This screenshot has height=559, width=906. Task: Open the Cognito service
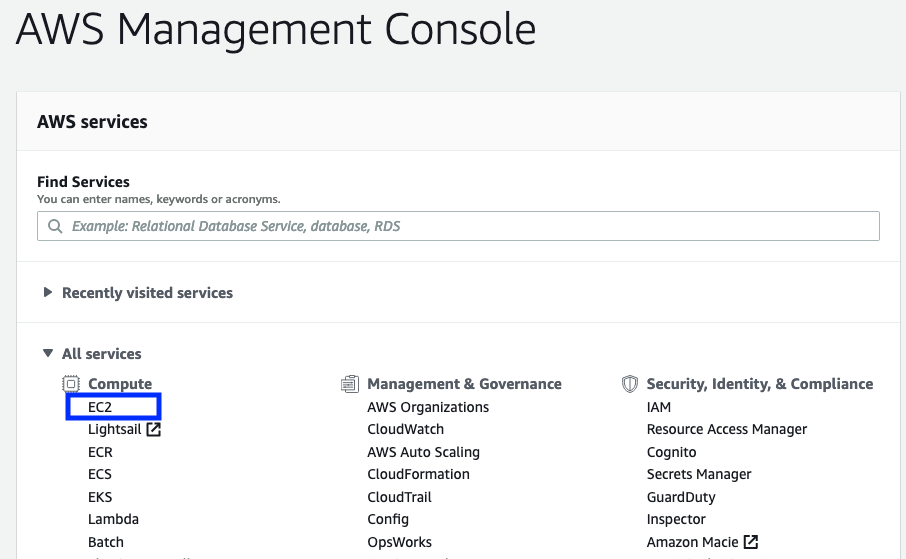pyautogui.click(x=671, y=452)
